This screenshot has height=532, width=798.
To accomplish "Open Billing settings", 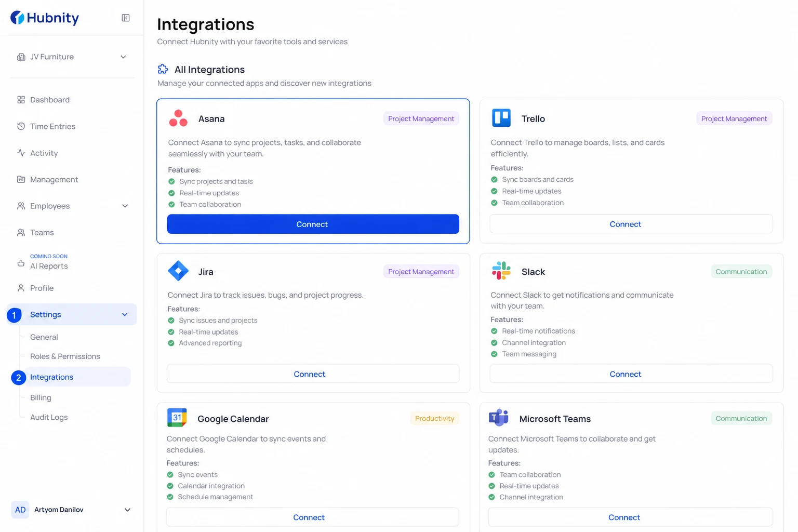I will (41, 397).
